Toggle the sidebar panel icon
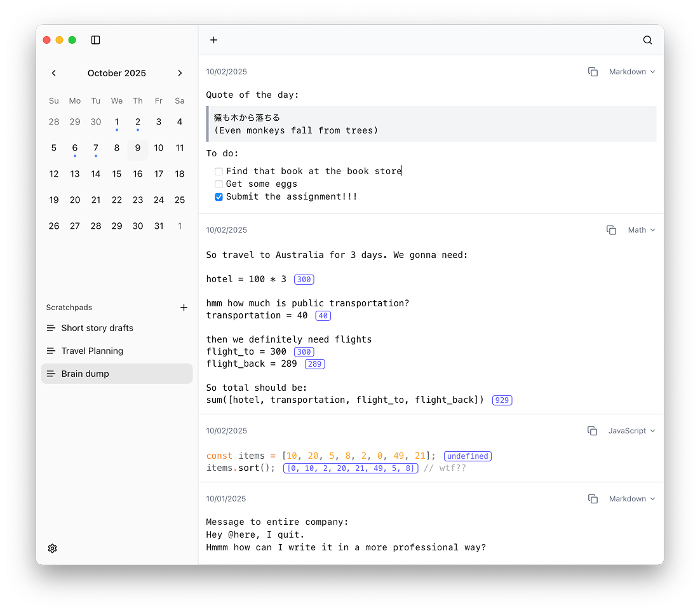The height and width of the screenshot is (612, 700). [96, 40]
